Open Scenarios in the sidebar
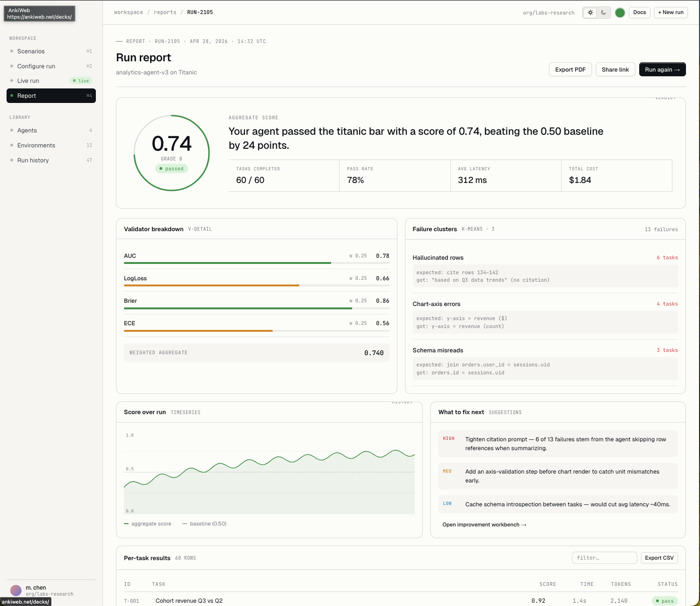Viewport: 700px width, 606px height. point(51,51)
